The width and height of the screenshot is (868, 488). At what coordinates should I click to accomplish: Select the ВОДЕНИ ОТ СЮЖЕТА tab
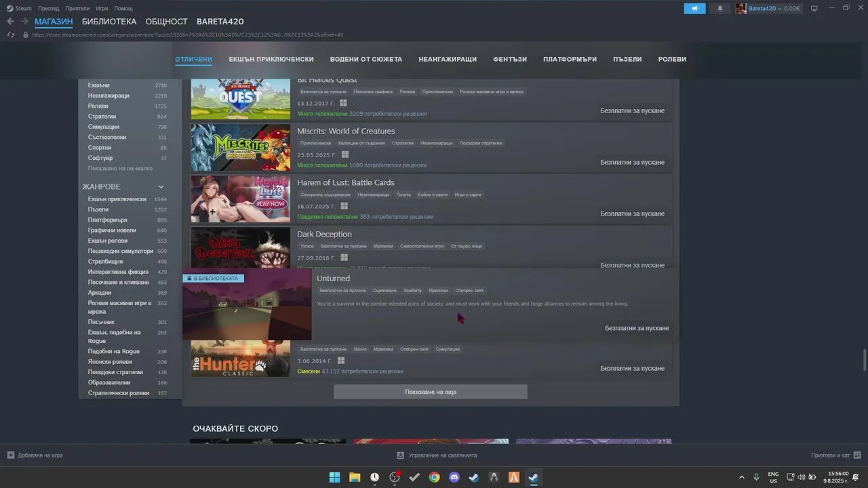(x=366, y=59)
